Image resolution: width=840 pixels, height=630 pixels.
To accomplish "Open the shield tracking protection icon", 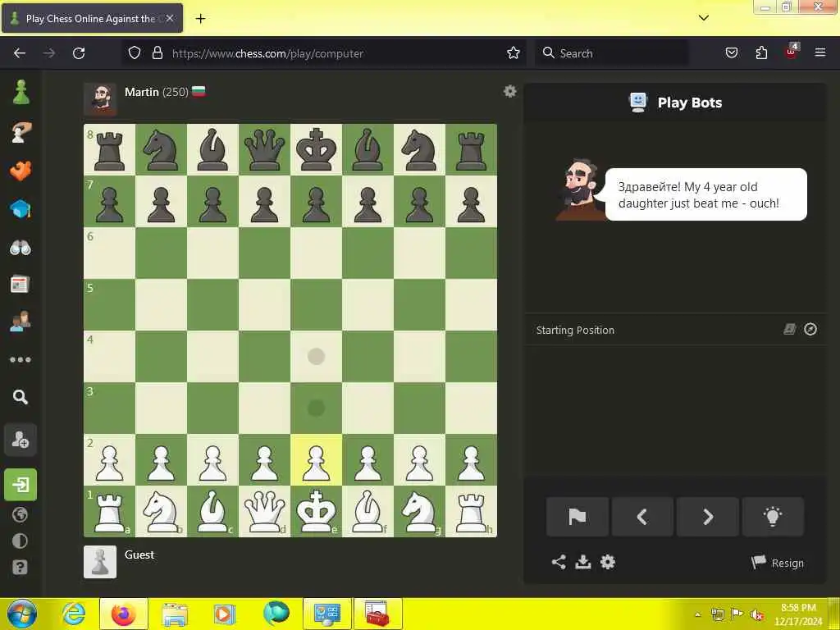I will point(135,53).
